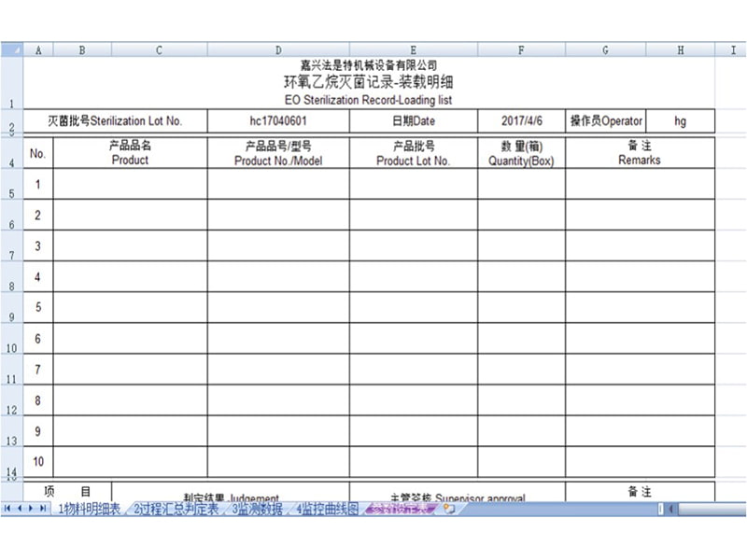Open the 1物料明细表 sheet tab

point(89,509)
